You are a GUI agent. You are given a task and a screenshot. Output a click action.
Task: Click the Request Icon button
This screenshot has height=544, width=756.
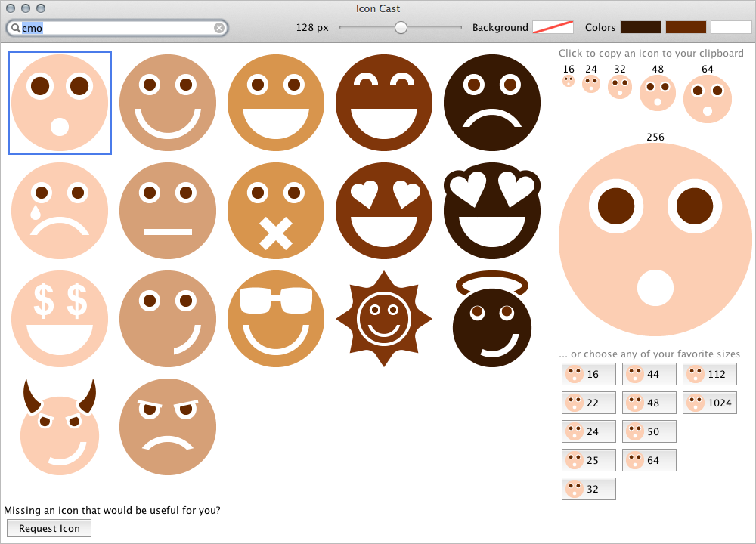coord(49,528)
